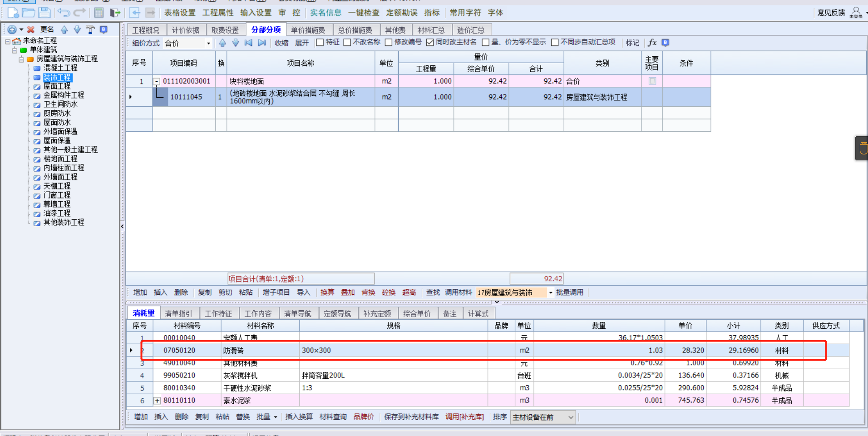The width and height of the screenshot is (868, 436).
Task: Click 干硬性水泥砂浆 material name cell
Action: click(x=260, y=388)
